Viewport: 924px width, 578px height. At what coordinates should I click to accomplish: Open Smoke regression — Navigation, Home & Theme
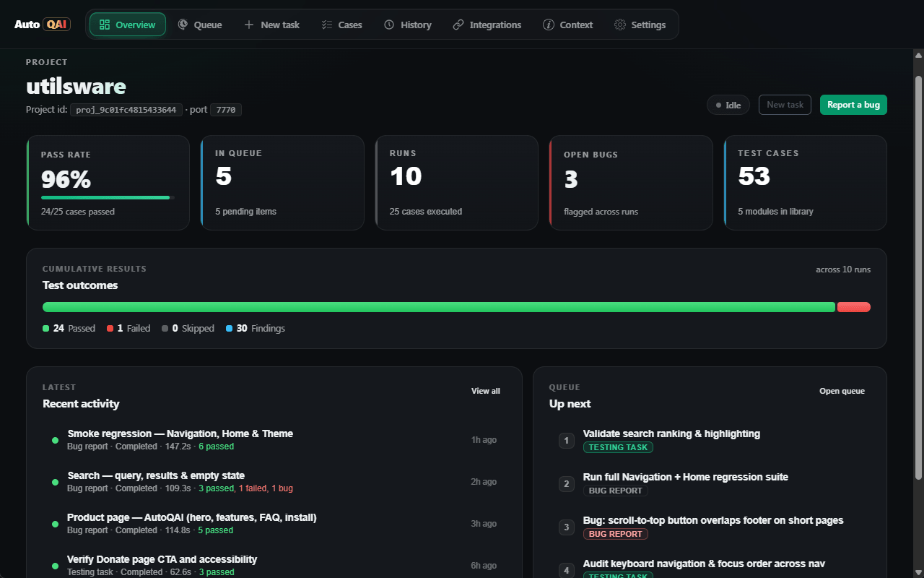tap(180, 433)
